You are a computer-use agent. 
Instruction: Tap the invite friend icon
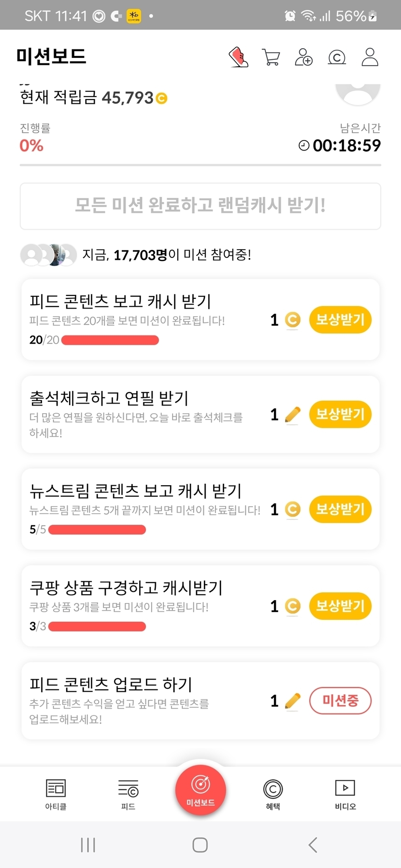click(304, 57)
